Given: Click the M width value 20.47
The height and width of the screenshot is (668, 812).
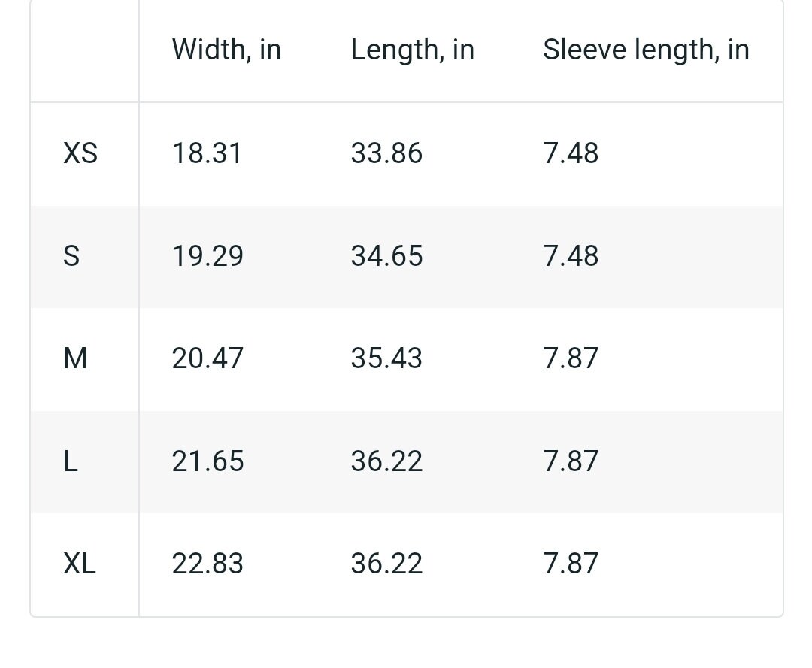Looking at the screenshot, I should (208, 358).
